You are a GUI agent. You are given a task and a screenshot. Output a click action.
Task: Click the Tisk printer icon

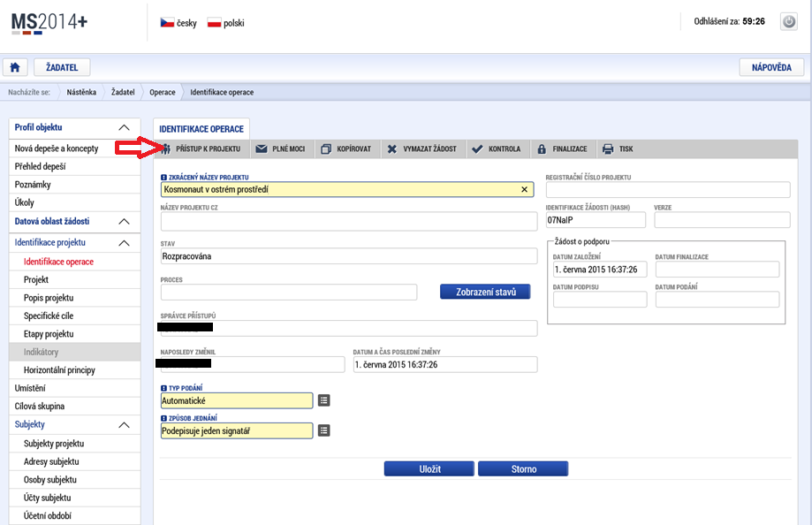[608, 149]
